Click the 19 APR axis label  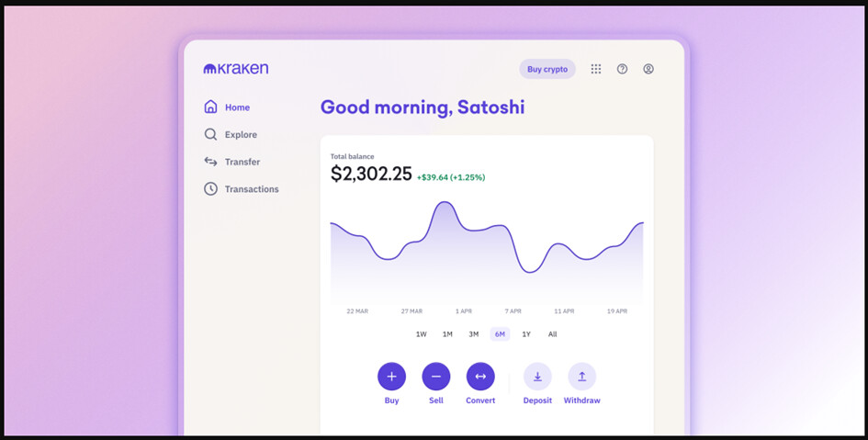coord(617,311)
